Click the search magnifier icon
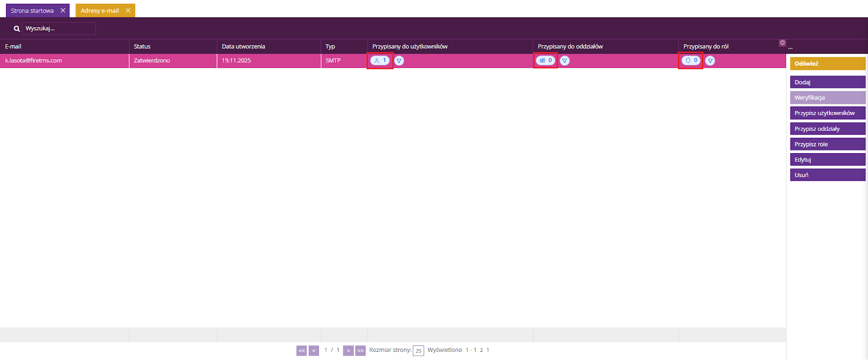 17,29
